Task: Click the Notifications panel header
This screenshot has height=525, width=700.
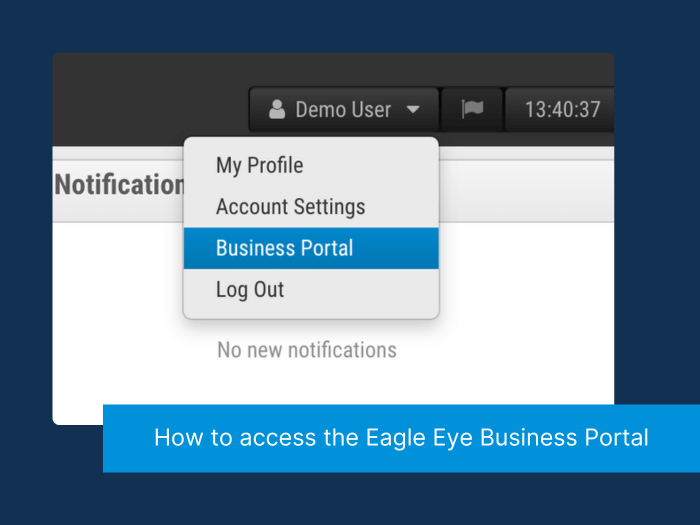Action: click(119, 184)
